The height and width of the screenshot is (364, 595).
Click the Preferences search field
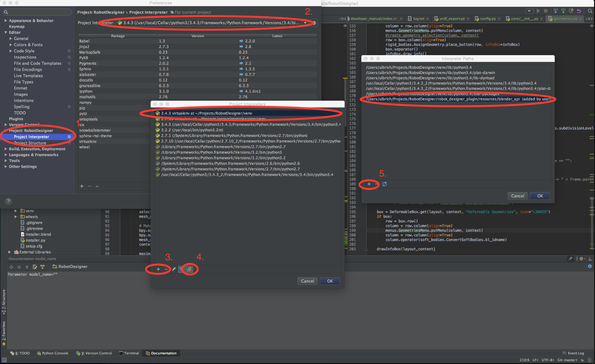pyautogui.click(x=37, y=12)
